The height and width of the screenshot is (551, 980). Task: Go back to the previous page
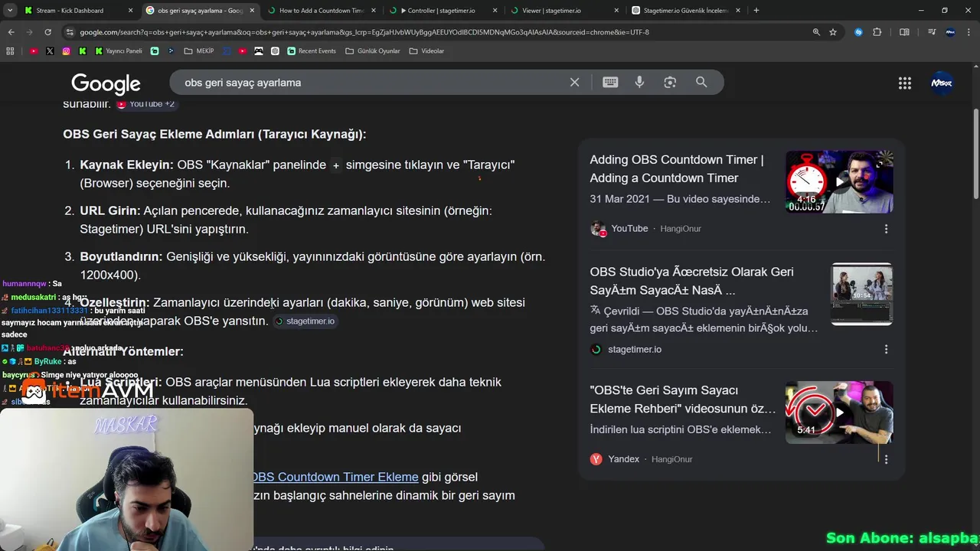[x=11, y=32]
